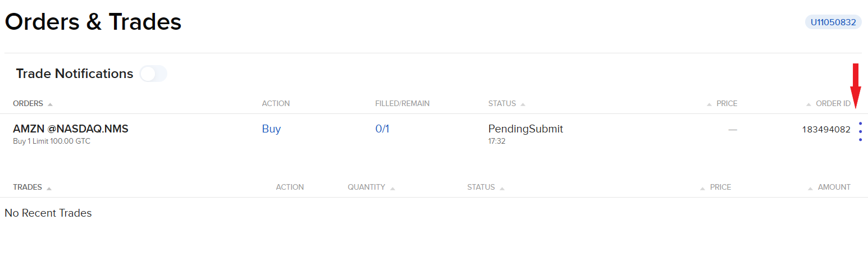Click the ACTION header in orders table
Screen dimensions: 868x270
tap(276, 104)
